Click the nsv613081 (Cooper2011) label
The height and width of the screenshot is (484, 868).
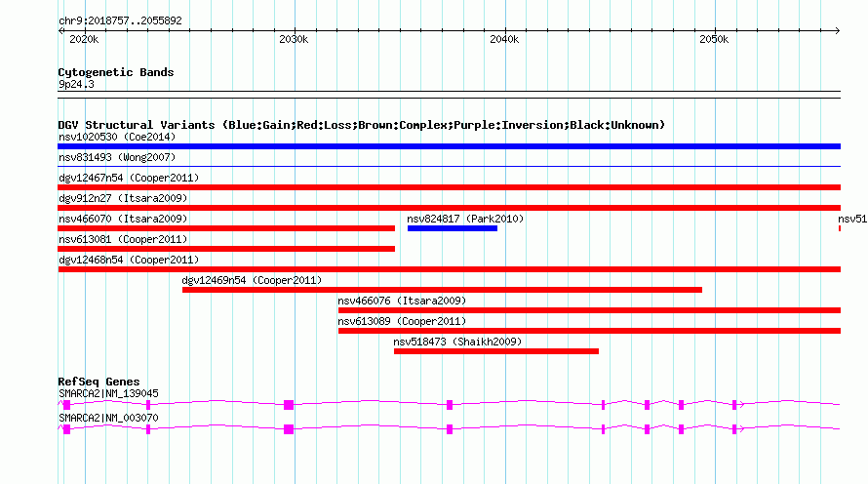(x=123, y=239)
